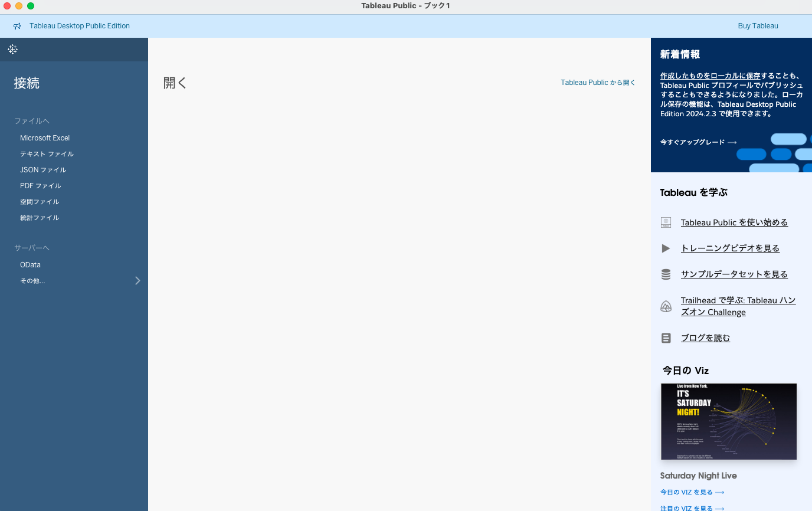
Task: Click 今すぐアップグレード link
Action: [x=698, y=142]
